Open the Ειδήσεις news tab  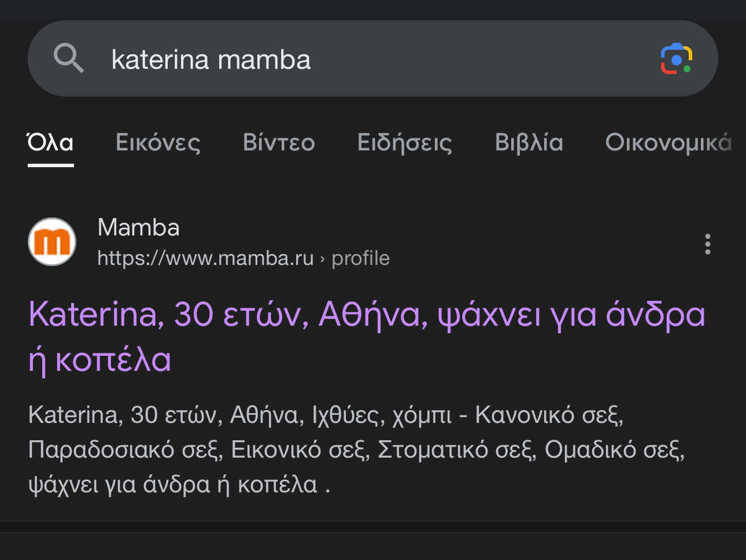(x=405, y=142)
